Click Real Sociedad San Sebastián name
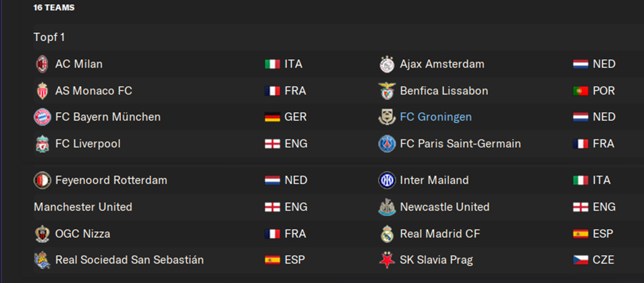This screenshot has width=644, height=283. [x=129, y=260]
